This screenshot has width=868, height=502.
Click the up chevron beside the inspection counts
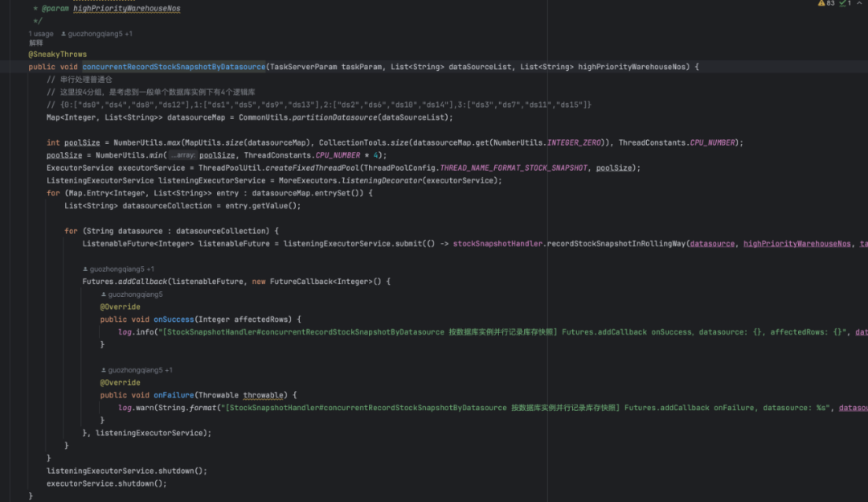pyautogui.click(x=860, y=3)
